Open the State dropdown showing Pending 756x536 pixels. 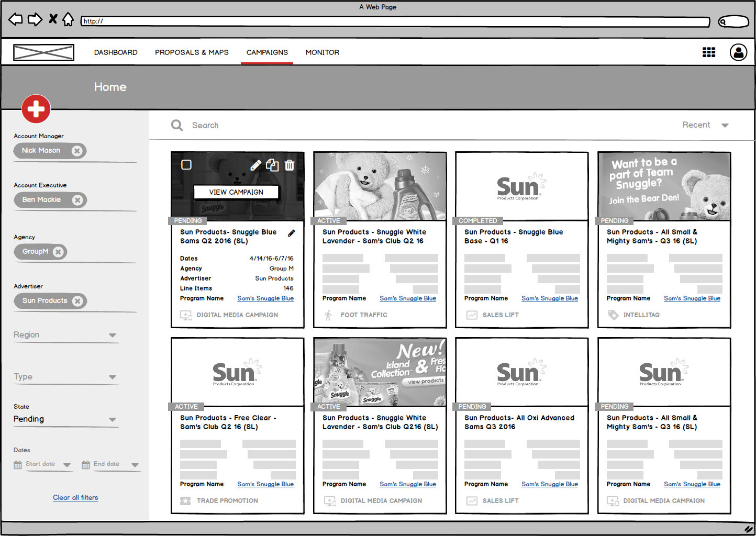(112, 419)
